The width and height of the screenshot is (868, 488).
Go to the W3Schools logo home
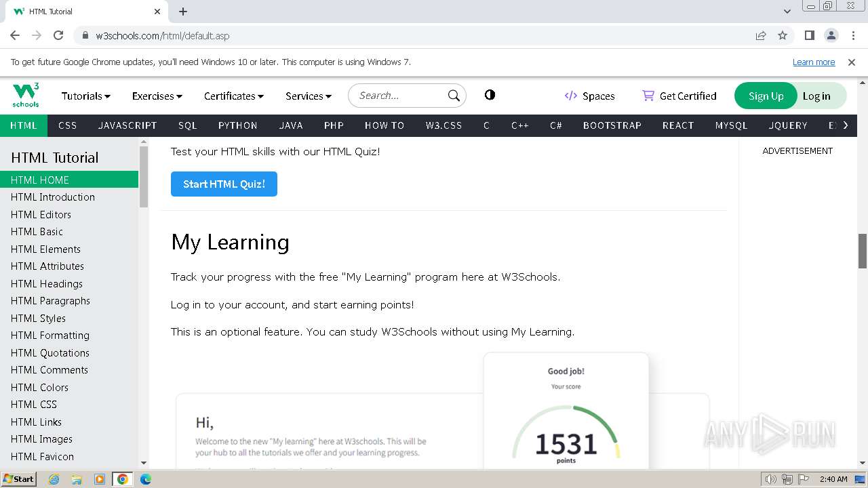[x=26, y=96]
